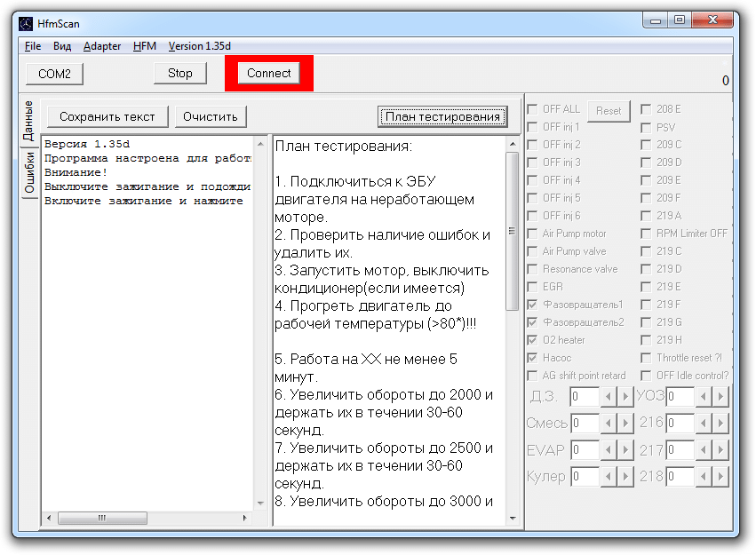Increase Кулер value with right arrow

[625, 477]
